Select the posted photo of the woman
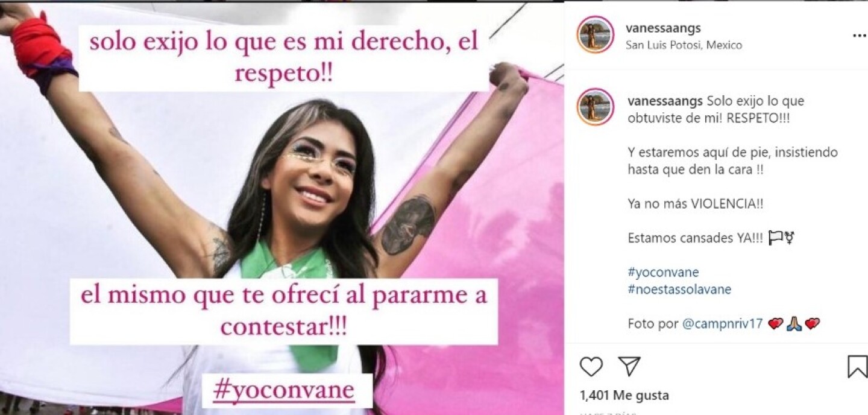868x415 pixels. tap(281, 208)
